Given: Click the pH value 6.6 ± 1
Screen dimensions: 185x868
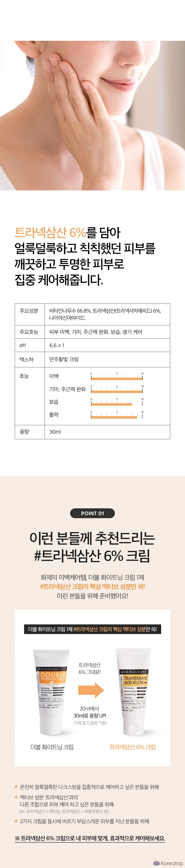Looking at the screenshot, I should pos(57,345).
